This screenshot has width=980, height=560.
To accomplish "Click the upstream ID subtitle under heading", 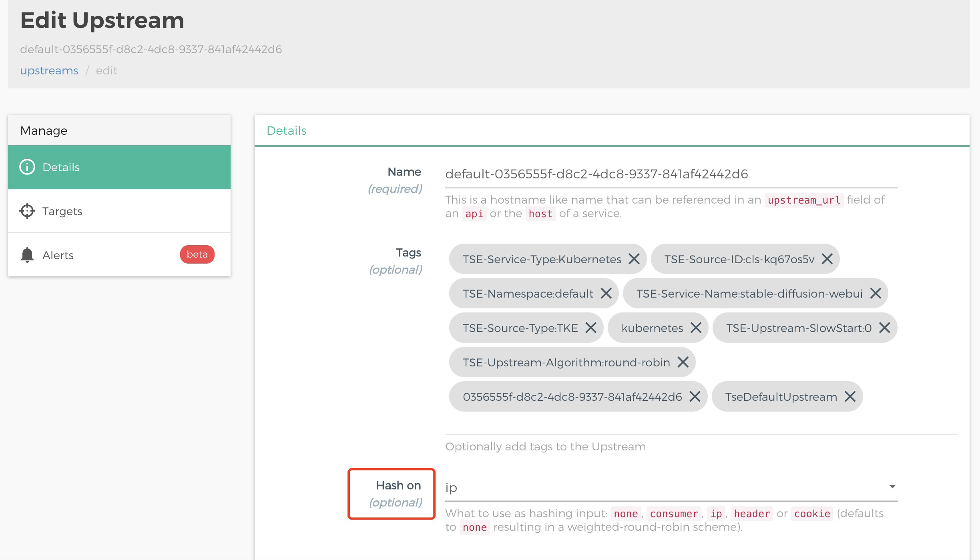I will click(151, 50).
